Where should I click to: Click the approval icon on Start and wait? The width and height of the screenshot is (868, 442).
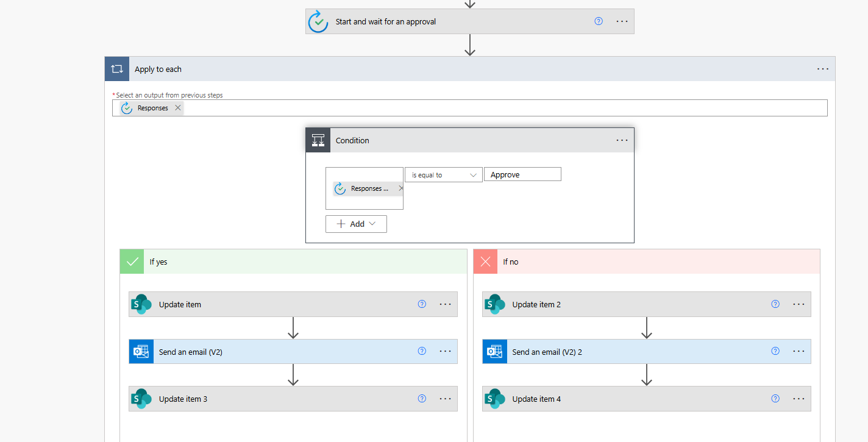(318, 21)
